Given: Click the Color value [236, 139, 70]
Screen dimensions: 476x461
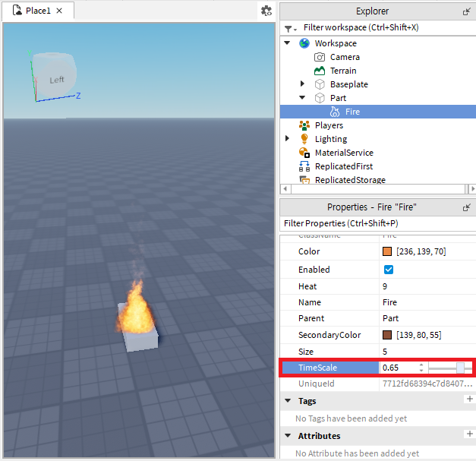Looking at the screenshot, I should (x=421, y=251).
